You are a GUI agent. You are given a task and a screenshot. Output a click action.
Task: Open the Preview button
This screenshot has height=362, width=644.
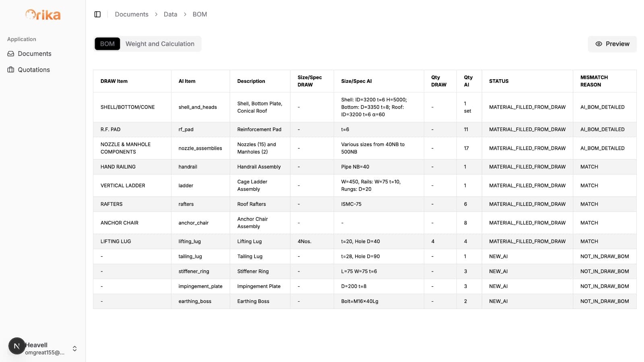click(x=612, y=44)
